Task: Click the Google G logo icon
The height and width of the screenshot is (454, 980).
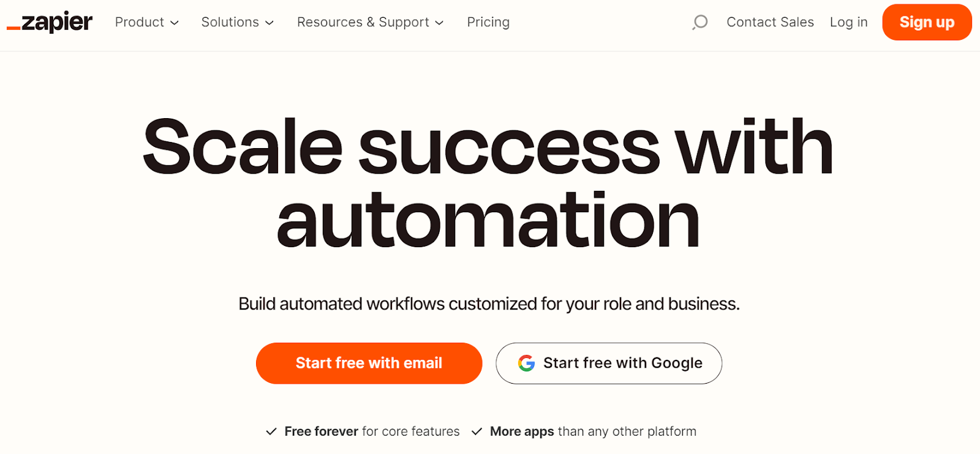Action: [x=526, y=363]
